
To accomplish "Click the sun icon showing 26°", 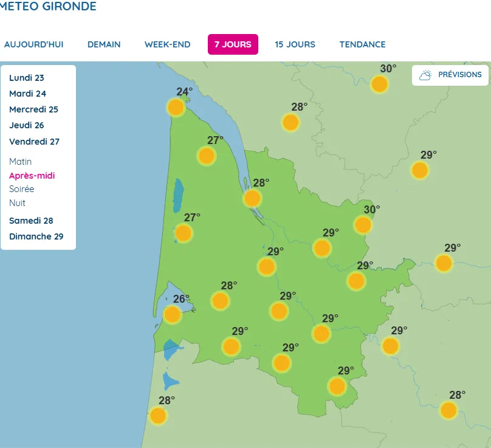I will (173, 314).
